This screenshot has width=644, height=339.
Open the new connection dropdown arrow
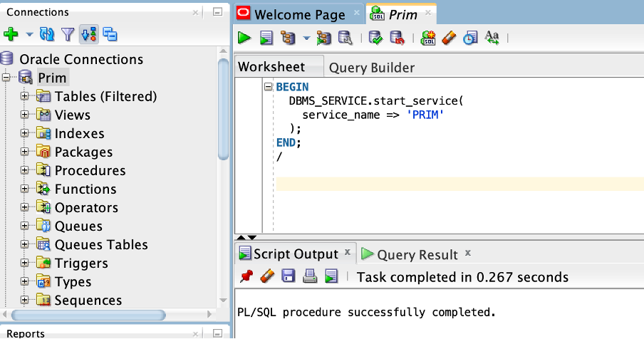coord(29,35)
